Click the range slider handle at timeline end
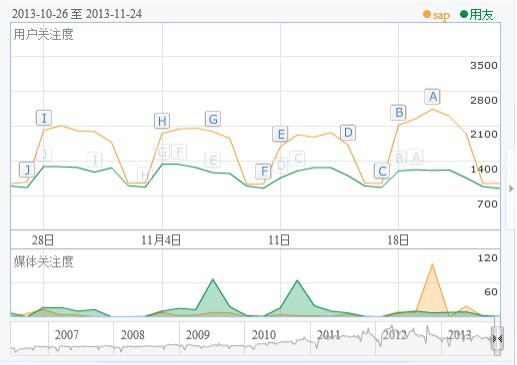The width and height of the screenshot is (517, 365). coord(497,339)
